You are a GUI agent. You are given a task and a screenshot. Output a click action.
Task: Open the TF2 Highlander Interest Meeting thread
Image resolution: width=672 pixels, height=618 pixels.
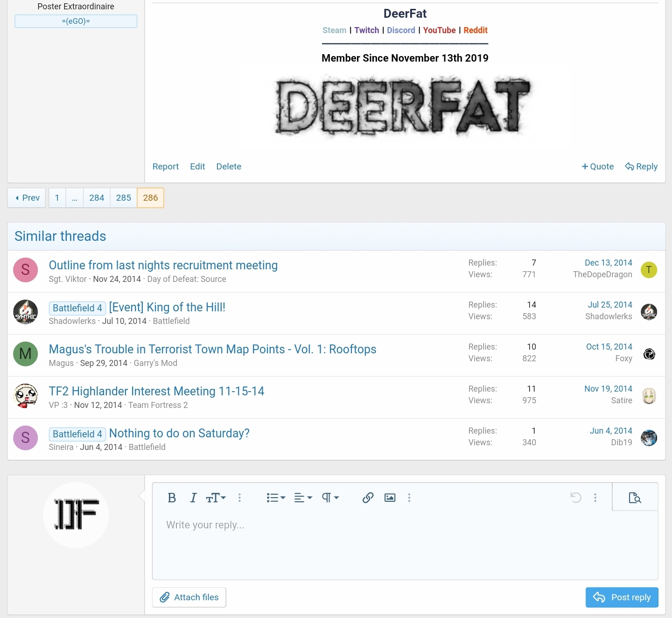coord(156,391)
